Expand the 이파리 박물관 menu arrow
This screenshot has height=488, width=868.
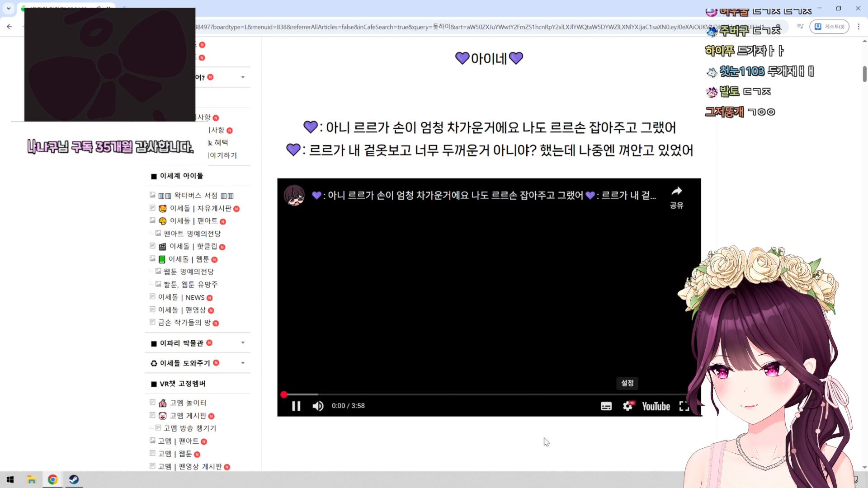243,343
